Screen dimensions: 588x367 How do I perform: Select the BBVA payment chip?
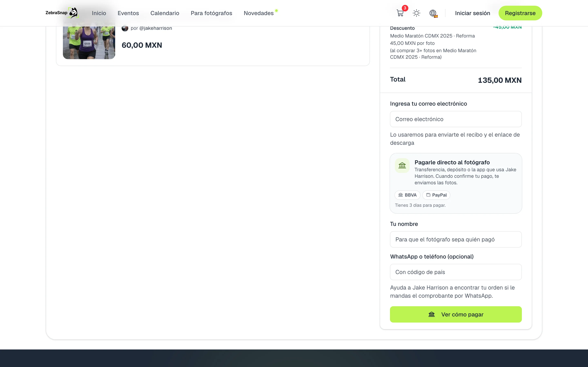tap(407, 195)
